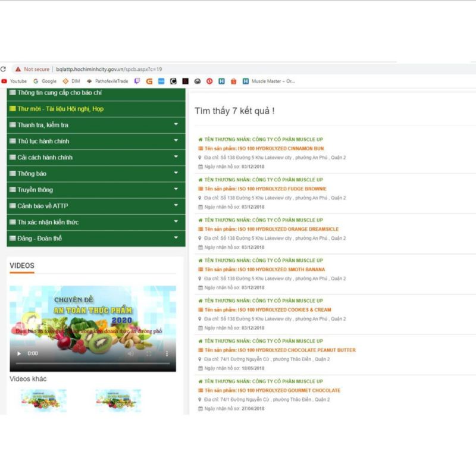Open the orange bag bookmark icon

(233, 82)
